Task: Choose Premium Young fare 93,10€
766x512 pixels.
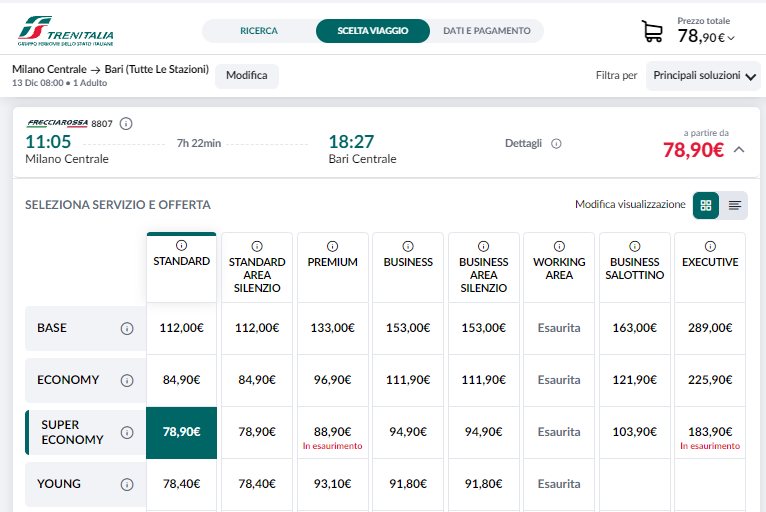Action: click(333, 484)
